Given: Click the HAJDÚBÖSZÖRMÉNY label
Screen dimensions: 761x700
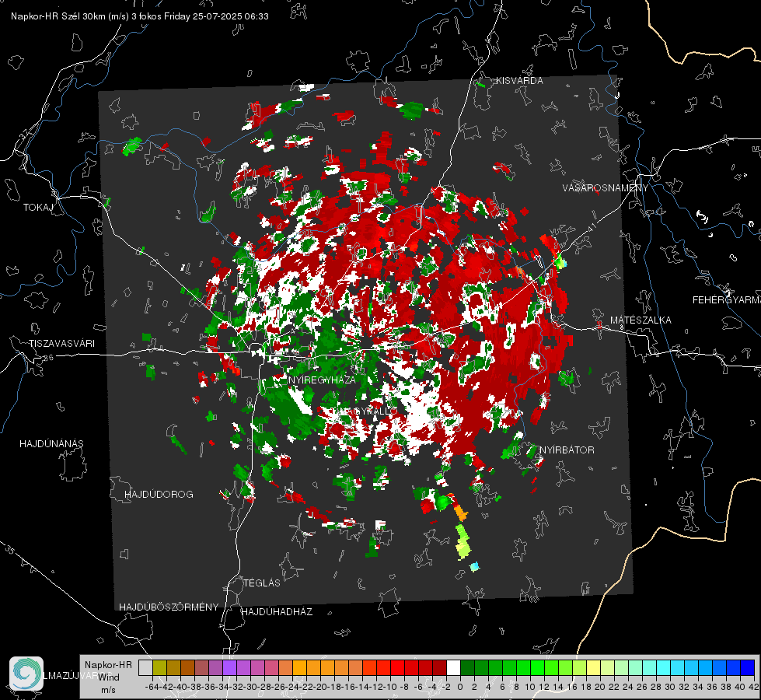Looking at the screenshot, I should point(169,607).
